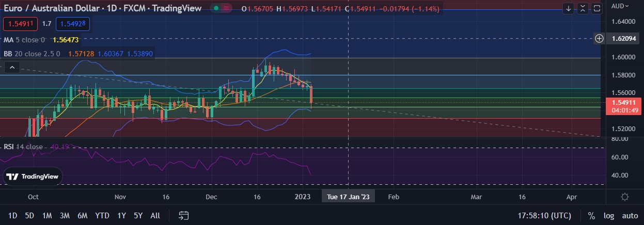The width and height of the screenshot is (644, 225).
Task: Select the 5D time range
Action: 29,215
